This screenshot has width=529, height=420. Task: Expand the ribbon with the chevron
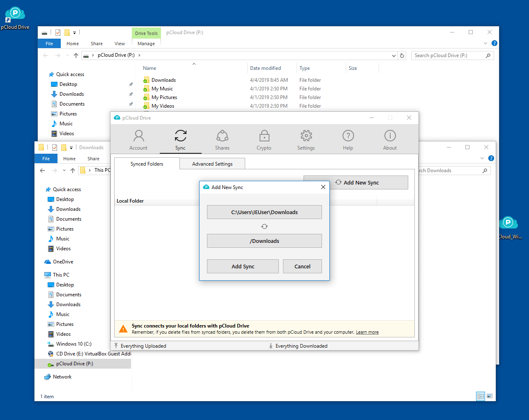click(485, 43)
